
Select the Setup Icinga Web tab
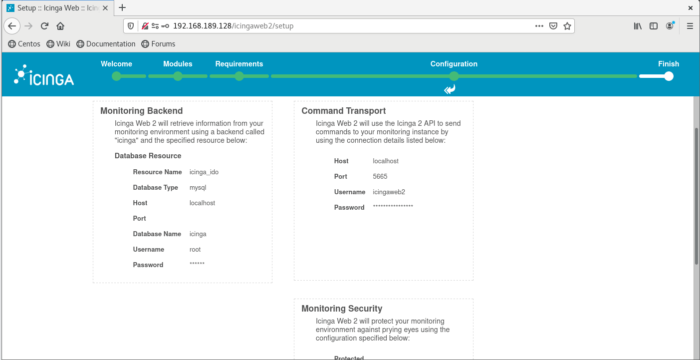coord(58,8)
